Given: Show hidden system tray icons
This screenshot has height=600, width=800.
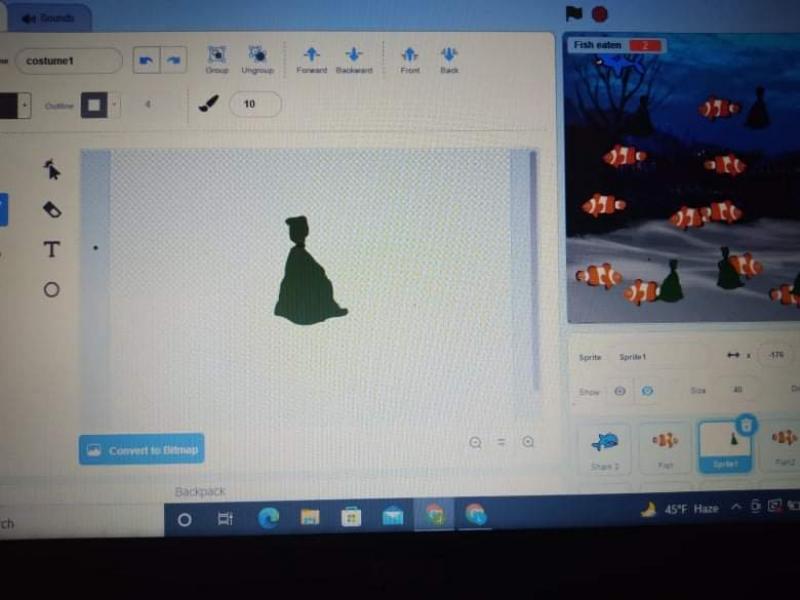Looking at the screenshot, I should click(736, 507).
